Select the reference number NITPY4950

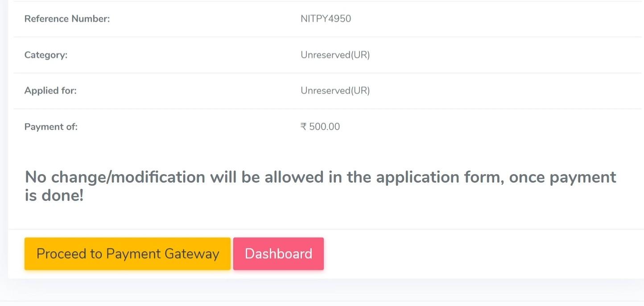pyautogui.click(x=326, y=19)
